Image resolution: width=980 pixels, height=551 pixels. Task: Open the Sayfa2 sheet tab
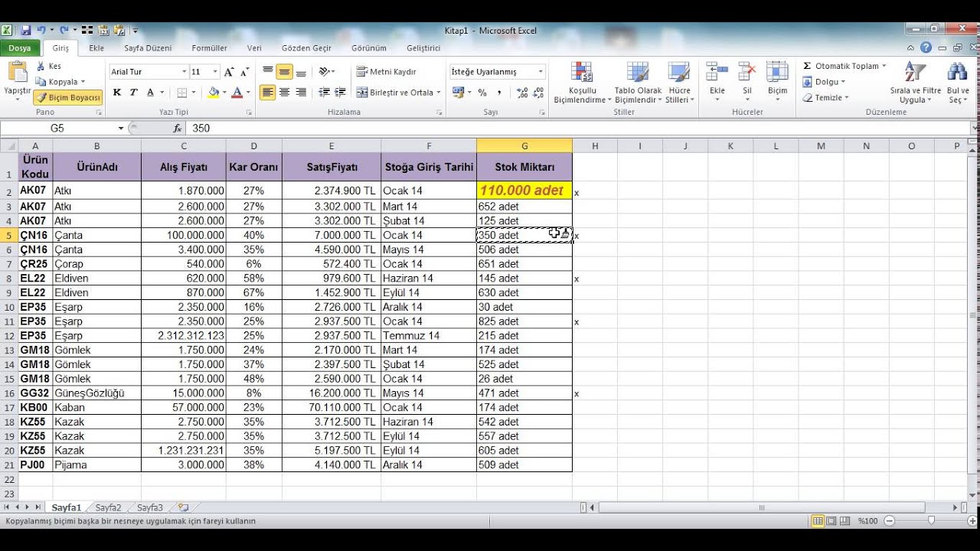tap(108, 507)
